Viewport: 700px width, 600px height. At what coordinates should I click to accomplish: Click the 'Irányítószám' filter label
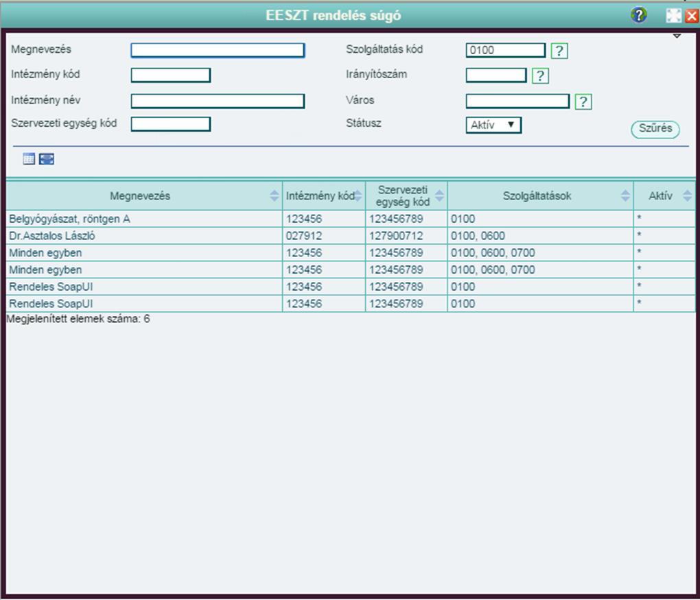pyautogui.click(x=376, y=74)
